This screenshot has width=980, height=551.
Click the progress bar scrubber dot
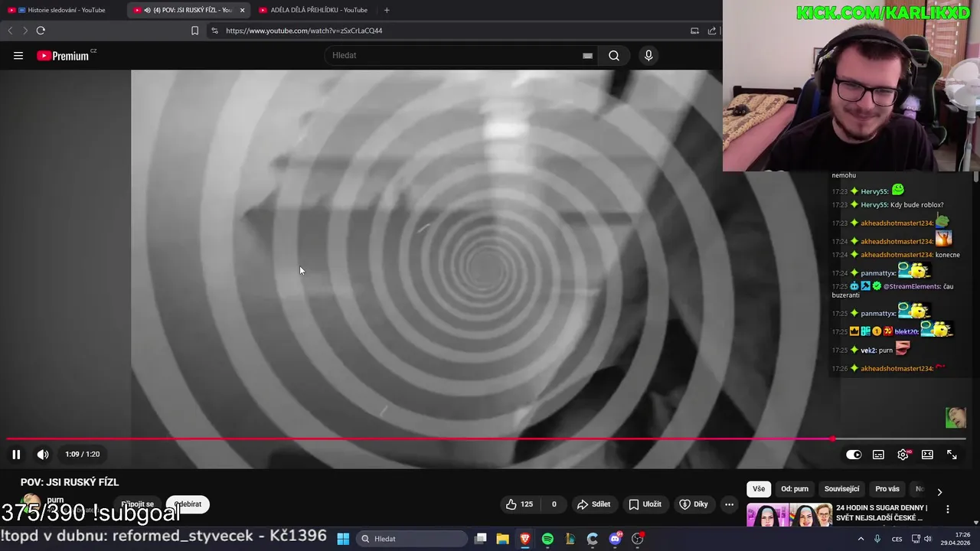tap(832, 439)
